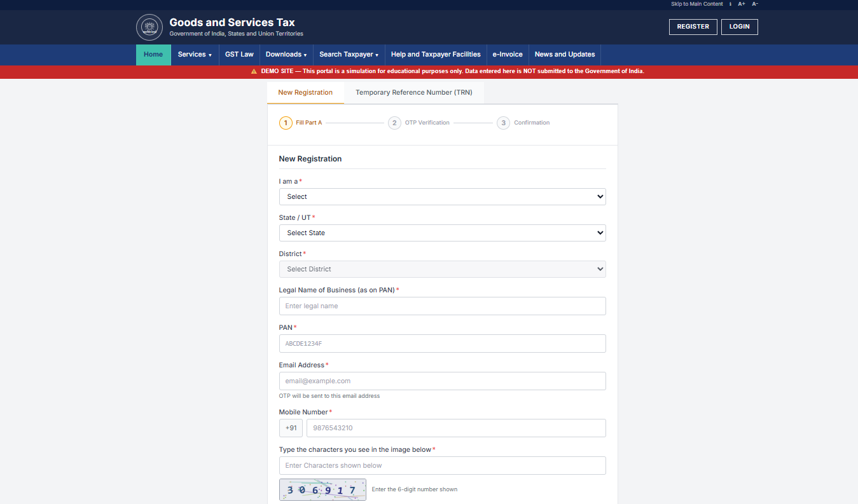Image resolution: width=858 pixels, height=504 pixels.
Task: Click the +91 country code box
Action: coord(291,428)
